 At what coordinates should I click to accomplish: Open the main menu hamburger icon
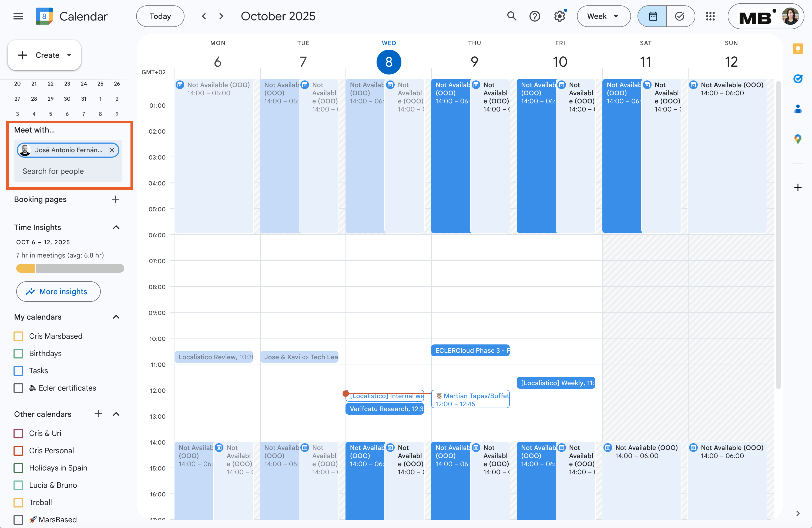[x=18, y=16]
